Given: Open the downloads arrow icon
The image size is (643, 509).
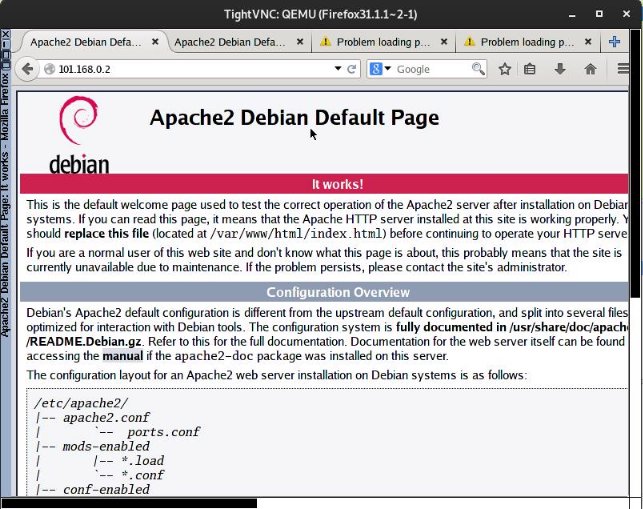Looking at the screenshot, I should pos(560,69).
